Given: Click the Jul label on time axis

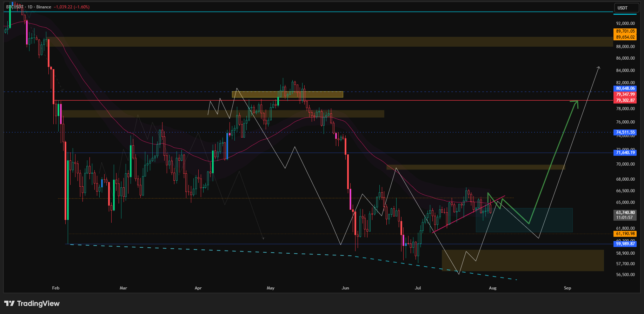Looking at the screenshot, I should pyautogui.click(x=418, y=288).
